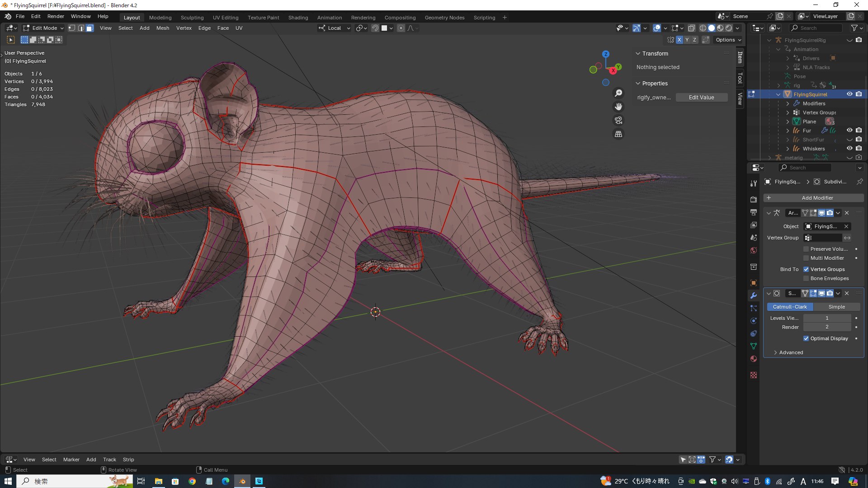
Task: Toggle X-ray display icon
Action: (691, 28)
